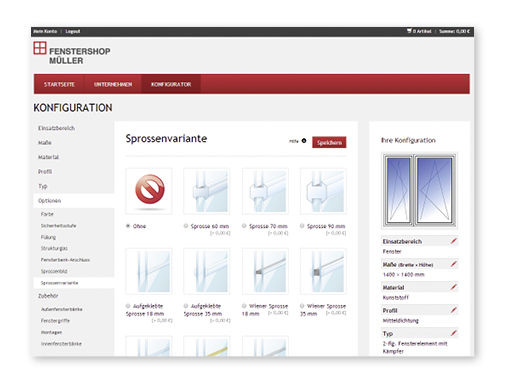Screen dimensions: 511x372
Task: Open the Konfigurator navigation tab
Action: 171,84
